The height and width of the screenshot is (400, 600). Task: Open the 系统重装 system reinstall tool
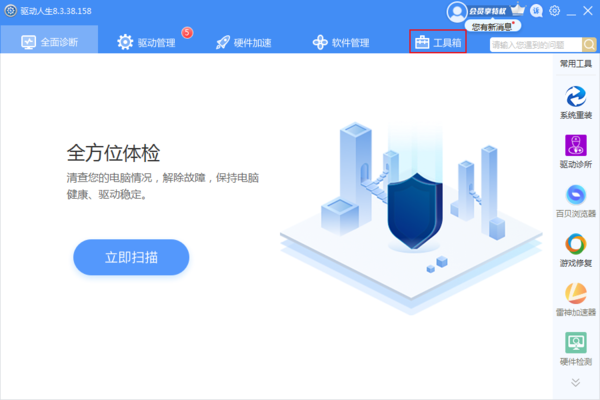pos(575,101)
